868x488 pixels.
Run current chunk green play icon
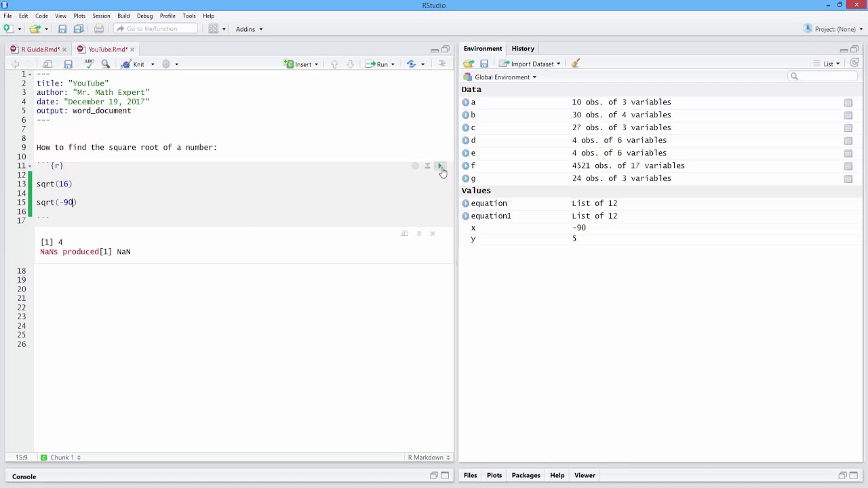439,166
